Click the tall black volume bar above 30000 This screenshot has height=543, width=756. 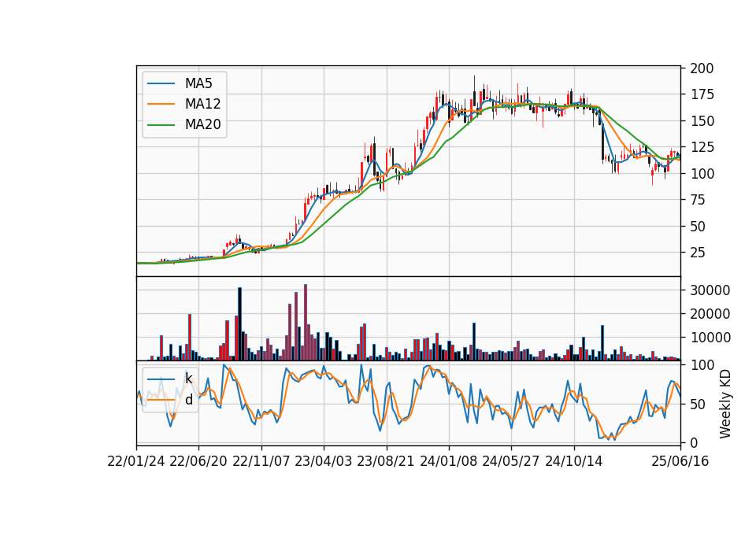coord(239,323)
